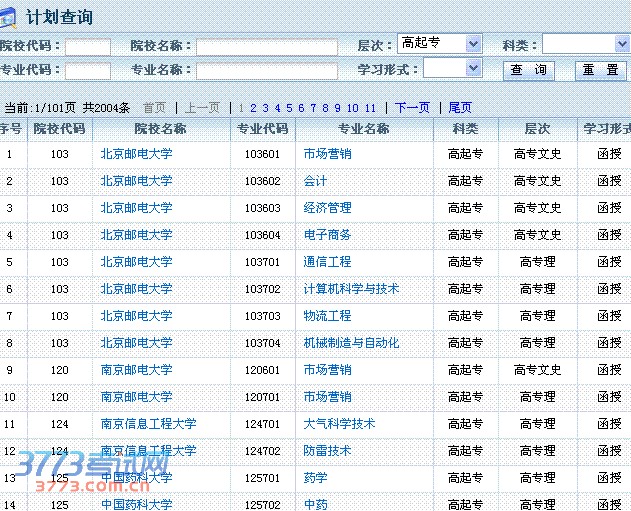Click the 下一页 next page link
The image size is (631, 511).
tap(412, 108)
